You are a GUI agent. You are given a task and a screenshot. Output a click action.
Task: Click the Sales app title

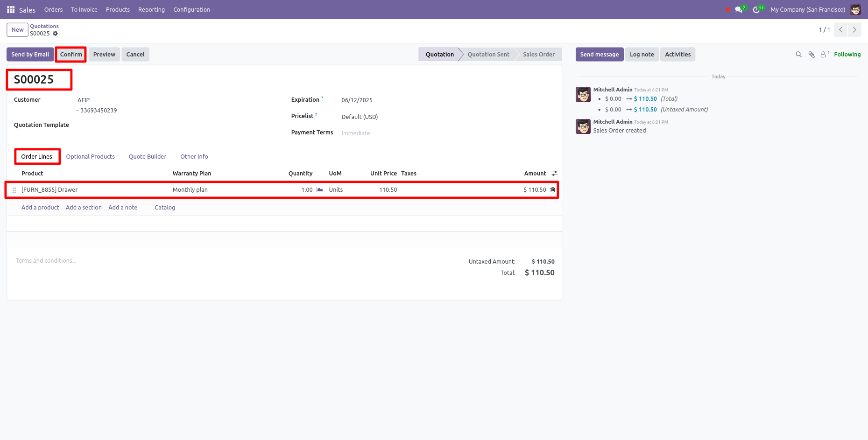[27, 10]
